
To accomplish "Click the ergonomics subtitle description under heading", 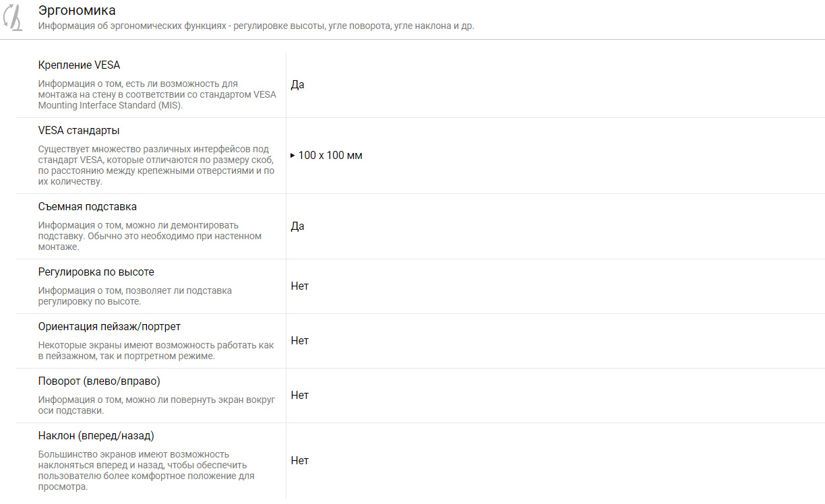I will [x=256, y=26].
